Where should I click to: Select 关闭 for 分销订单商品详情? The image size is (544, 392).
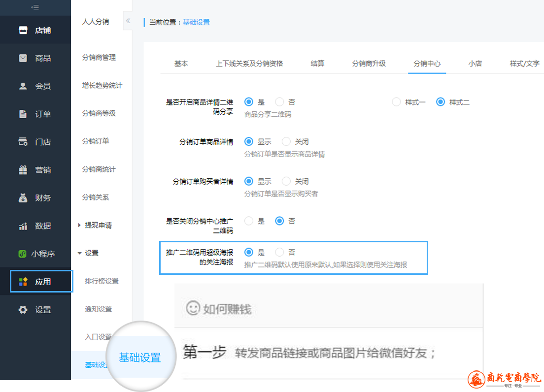pos(286,141)
